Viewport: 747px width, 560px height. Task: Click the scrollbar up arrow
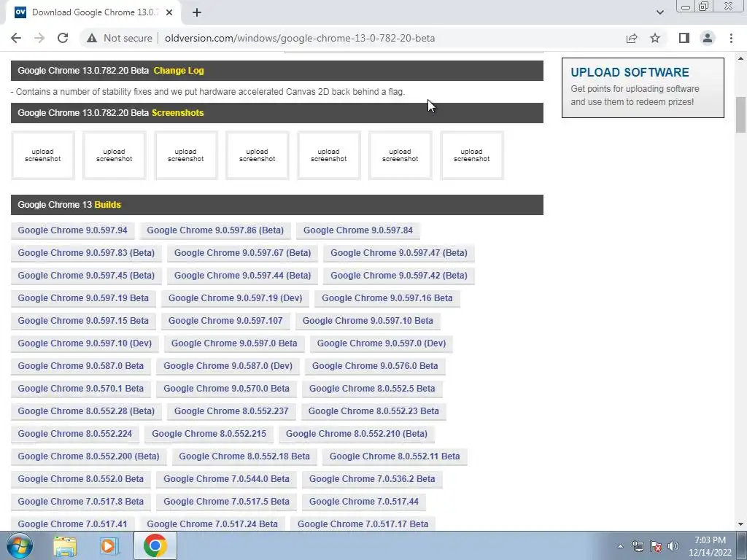740,58
